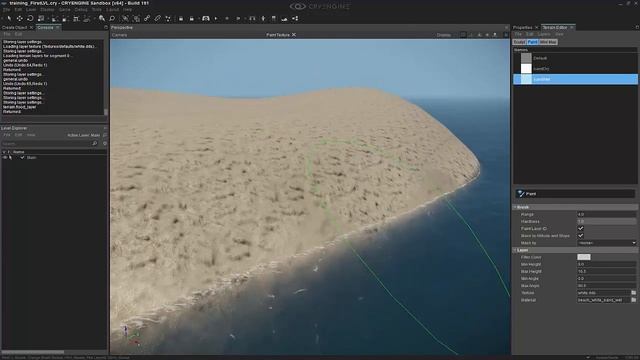This screenshot has height=360, width=640.
Task: Close the Create Object tab
Action: [31, 27]
